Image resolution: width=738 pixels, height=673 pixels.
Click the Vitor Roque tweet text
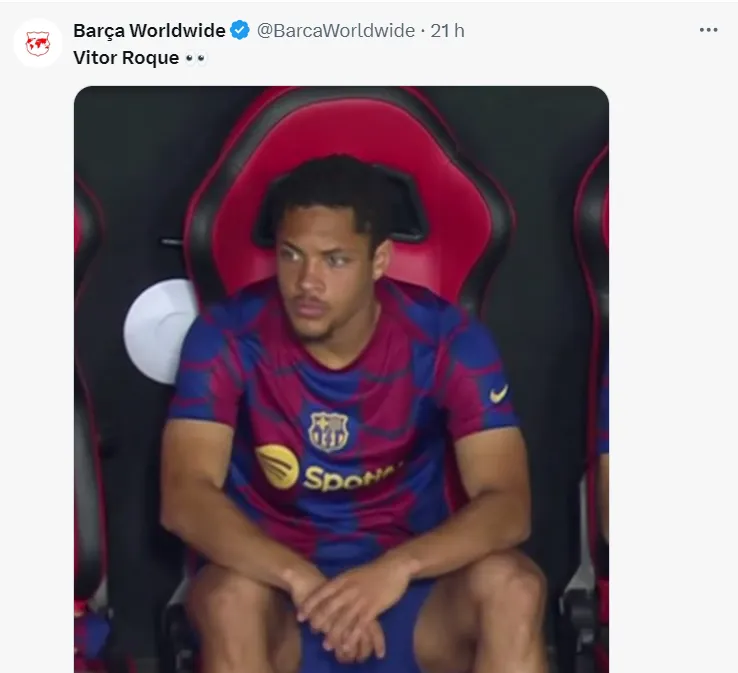[x=126, y=58]
